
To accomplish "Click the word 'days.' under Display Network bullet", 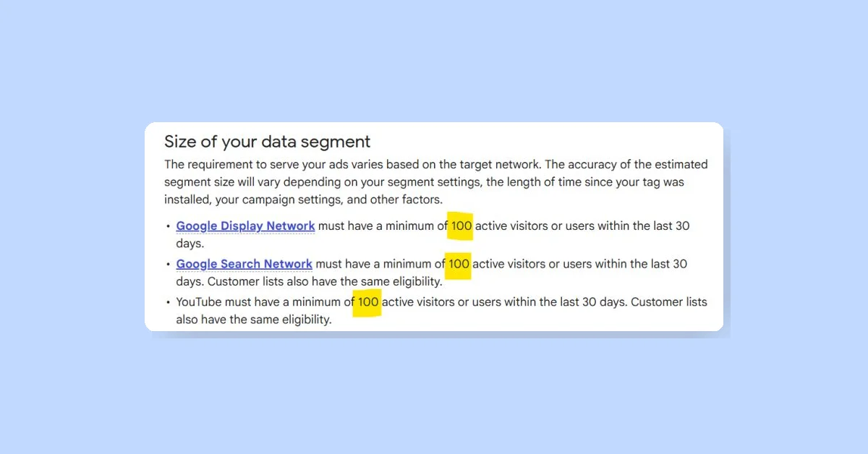I will (190, 244).
